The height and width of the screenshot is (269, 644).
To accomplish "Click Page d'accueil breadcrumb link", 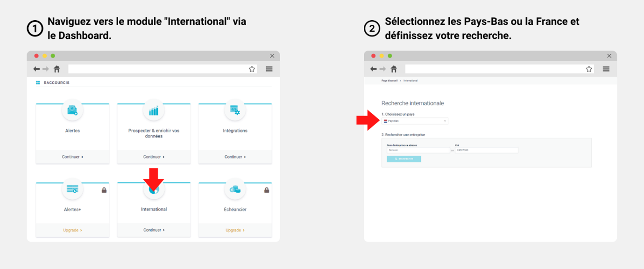I will (389, 81).
